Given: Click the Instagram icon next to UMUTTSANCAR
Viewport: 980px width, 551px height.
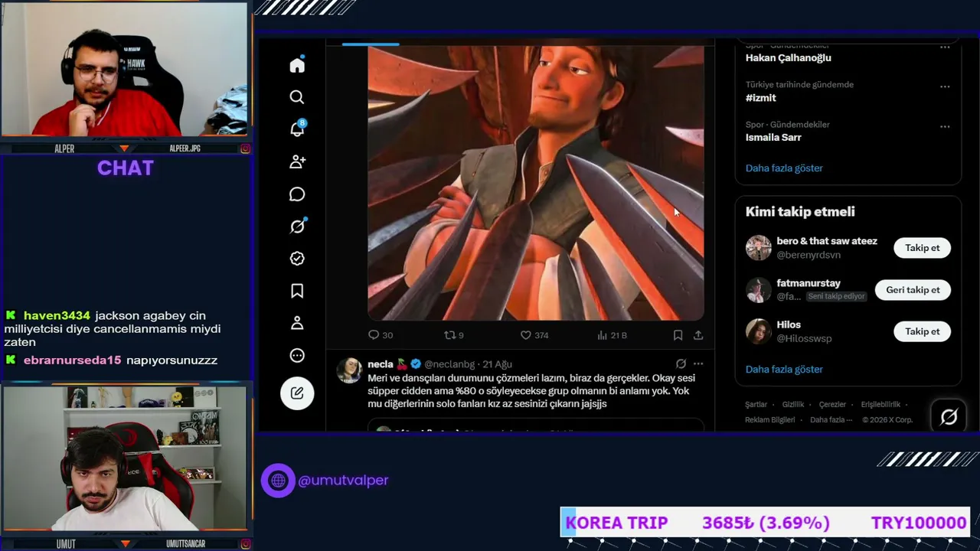Looking at the screenshot, I should click(x=245, y=544).
